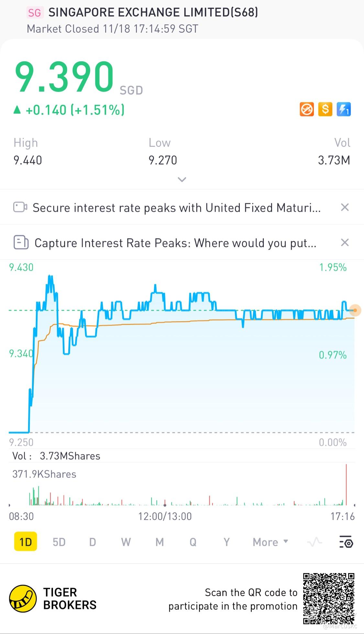The image size is (364, 634).
Task: Open the Secure interest rate peaks link
Action: coord(177,208)
